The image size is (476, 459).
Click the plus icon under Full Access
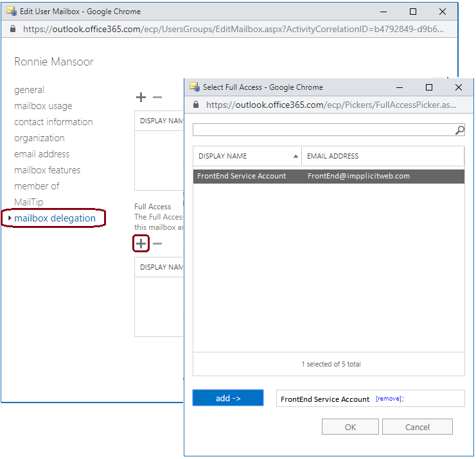141,243
